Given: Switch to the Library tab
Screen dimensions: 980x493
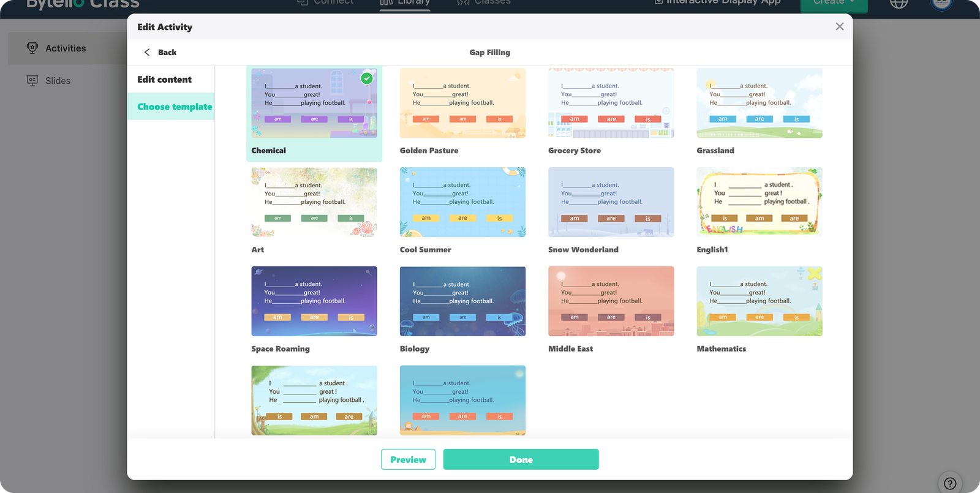Looking at the screenshot, I should 405,3.
